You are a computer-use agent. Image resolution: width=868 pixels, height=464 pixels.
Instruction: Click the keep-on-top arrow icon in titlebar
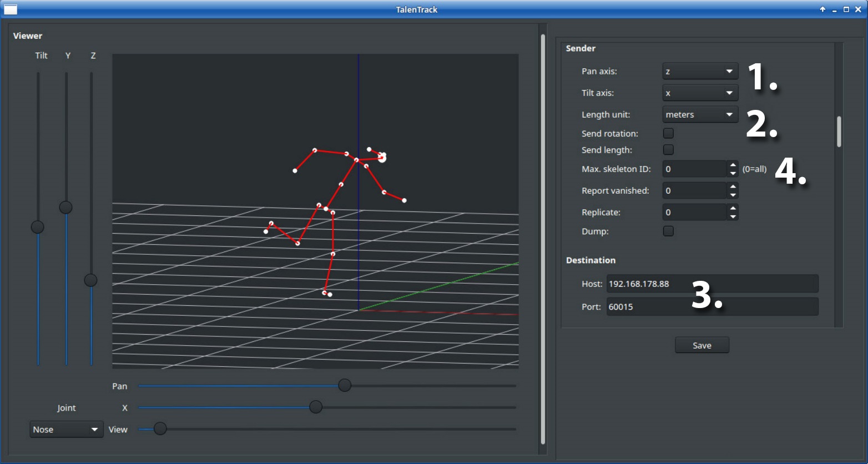point(822,9)
